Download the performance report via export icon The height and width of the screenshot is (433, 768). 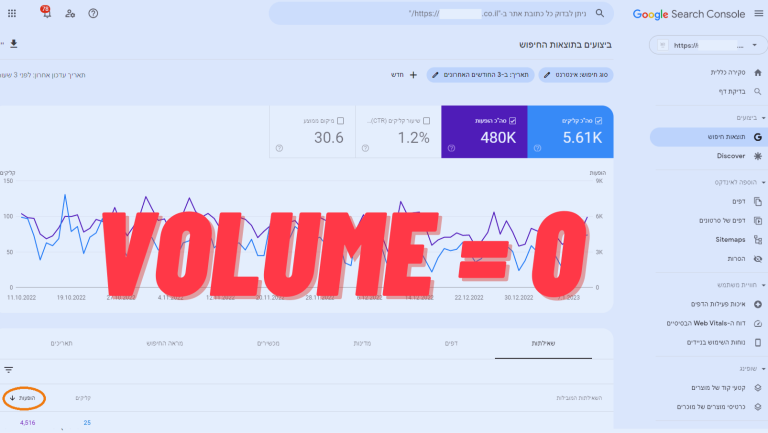(14, 44)
